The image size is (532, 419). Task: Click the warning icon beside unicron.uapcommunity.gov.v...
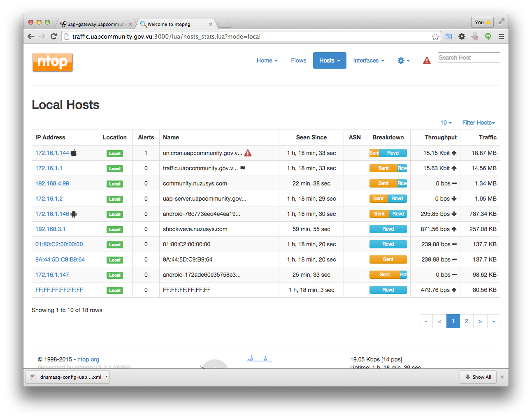(248, 153)
